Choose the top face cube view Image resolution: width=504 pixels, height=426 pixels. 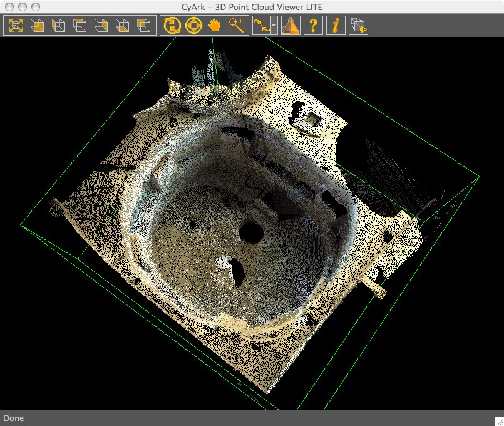(x=80, y=26)
